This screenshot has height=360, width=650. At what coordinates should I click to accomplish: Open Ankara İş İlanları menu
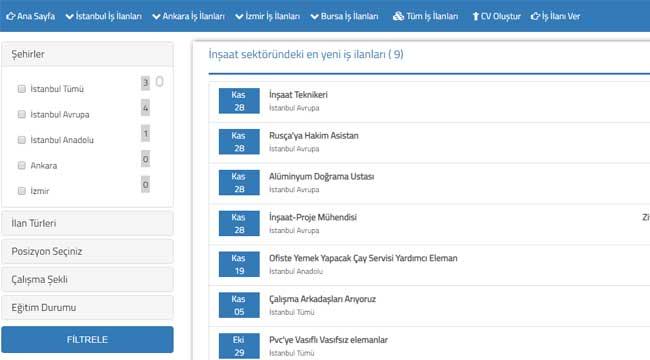click(188, 16)
